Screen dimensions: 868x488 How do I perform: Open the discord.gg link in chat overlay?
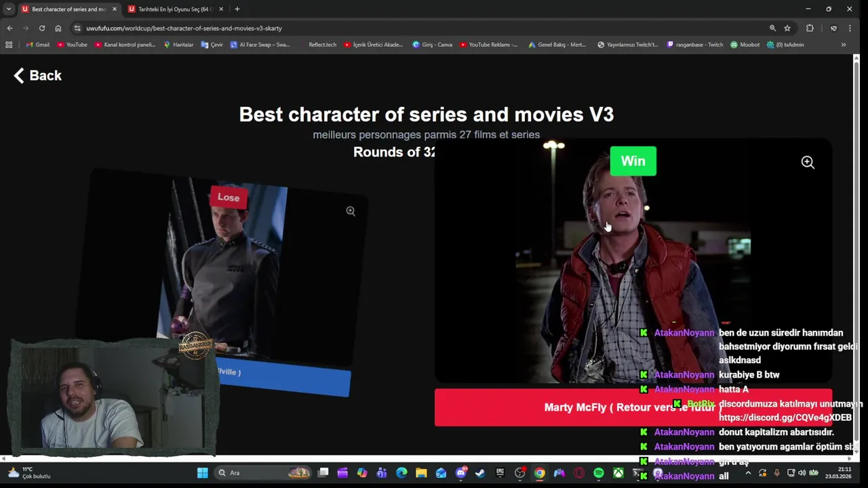pos(785,418)
